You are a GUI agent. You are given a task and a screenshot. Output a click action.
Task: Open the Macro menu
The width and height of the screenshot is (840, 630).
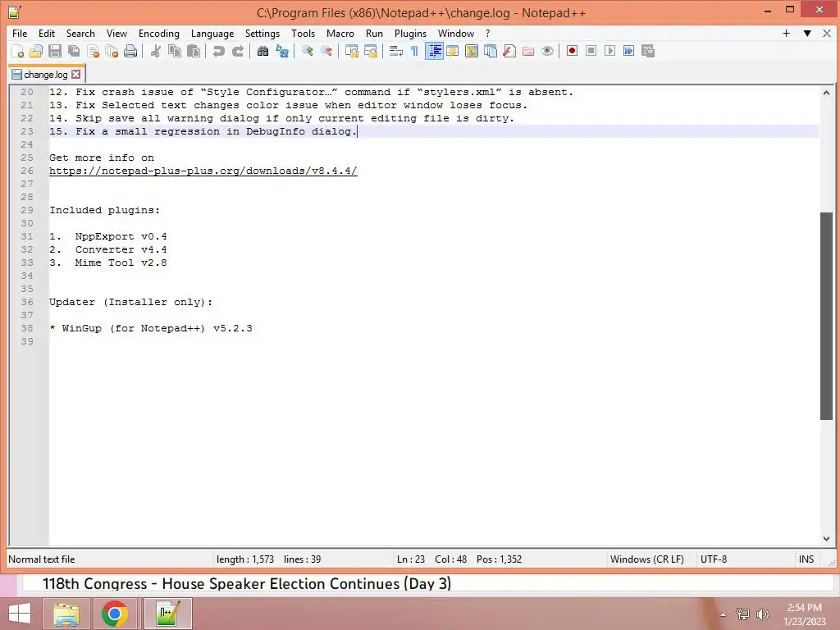click(x=340, y=33)
